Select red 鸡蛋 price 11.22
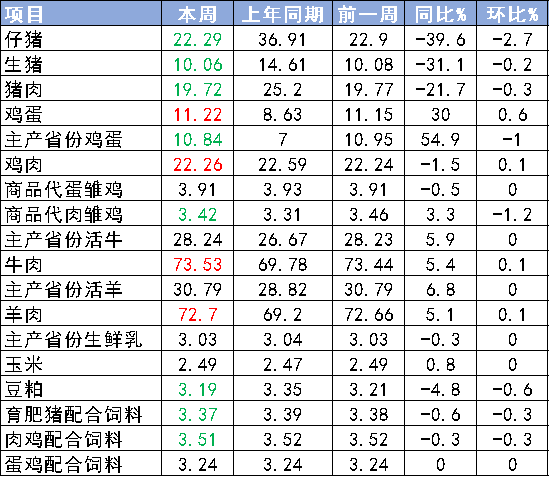The height and width of the screenshot is (477, 550). coord(197,115)
